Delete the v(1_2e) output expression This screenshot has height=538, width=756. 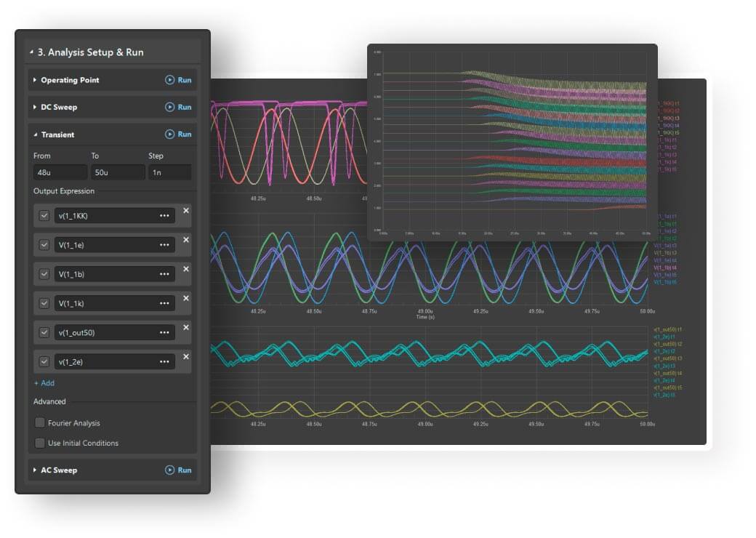[x=185, y=356]
